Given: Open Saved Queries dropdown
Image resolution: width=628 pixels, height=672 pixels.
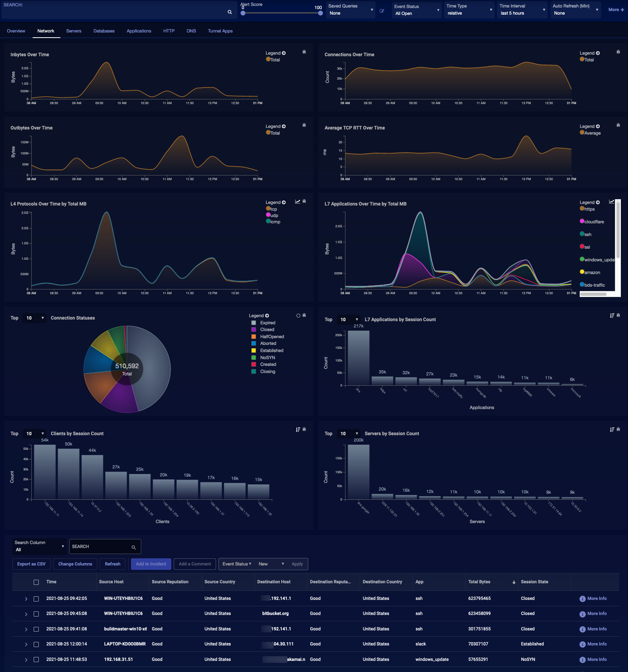Looking at the screenshot, I should point(351,10).
